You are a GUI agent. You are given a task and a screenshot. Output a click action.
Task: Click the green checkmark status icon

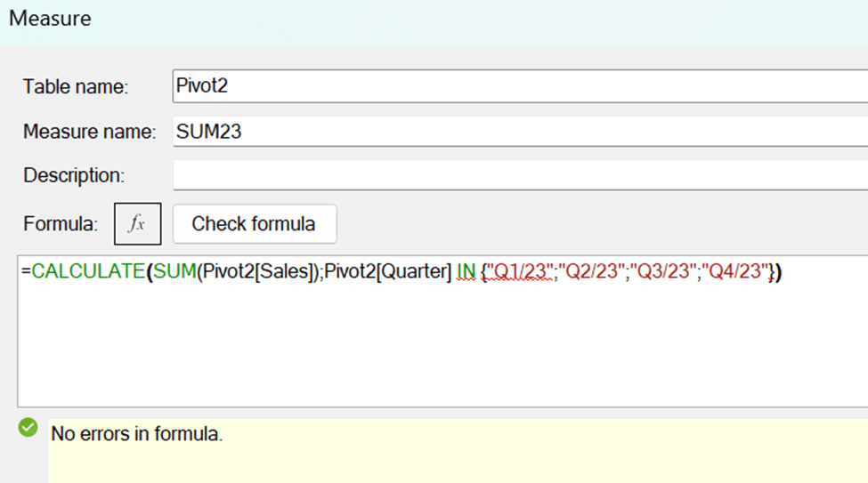[x=28, y=429]
